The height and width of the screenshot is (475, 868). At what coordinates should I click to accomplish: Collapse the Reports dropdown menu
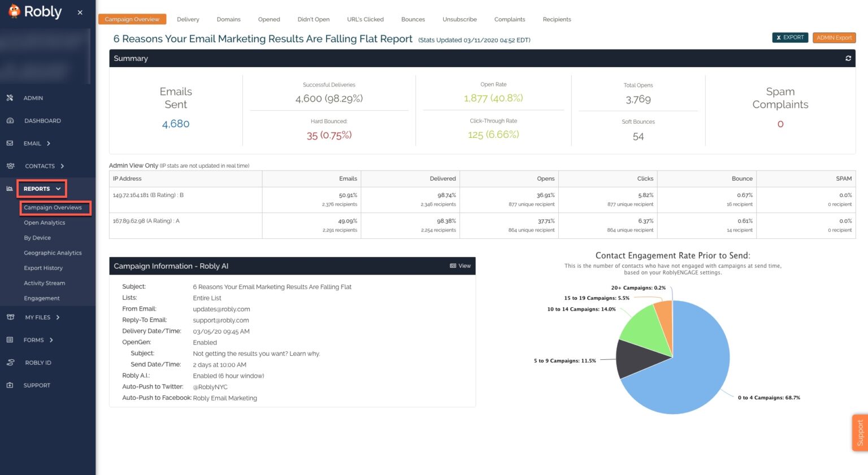pos(58,189)
